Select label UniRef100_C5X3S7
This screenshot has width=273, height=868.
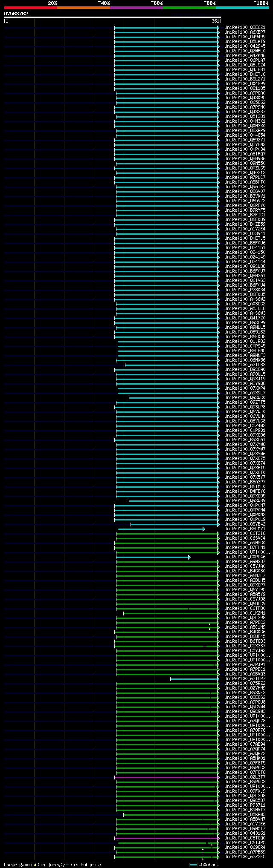[x=245, y=646]
